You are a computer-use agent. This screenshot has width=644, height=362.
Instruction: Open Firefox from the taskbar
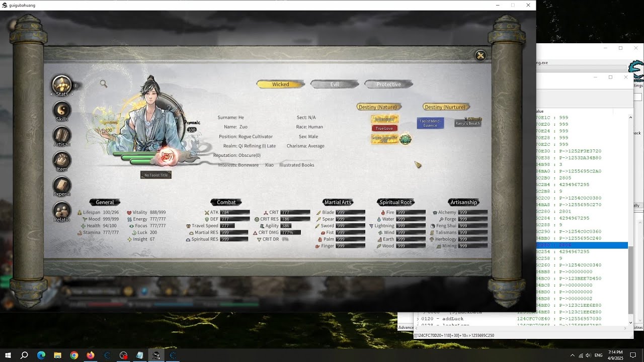click(91, 355)
